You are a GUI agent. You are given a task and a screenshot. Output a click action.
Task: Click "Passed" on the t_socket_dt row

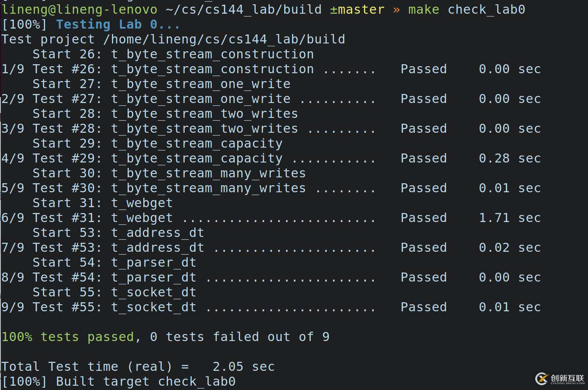point(424,307)
